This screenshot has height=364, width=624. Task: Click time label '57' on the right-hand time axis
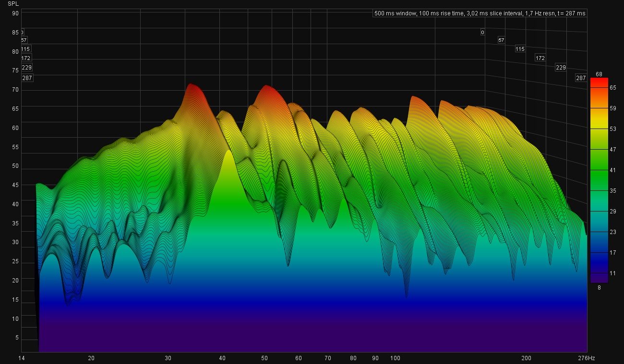click(501, 40)
